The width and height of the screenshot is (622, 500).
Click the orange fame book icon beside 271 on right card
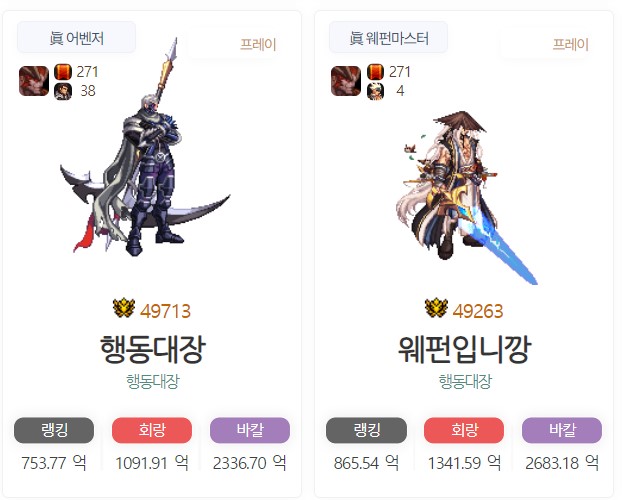pyautogui.click(x=375, y=72)
